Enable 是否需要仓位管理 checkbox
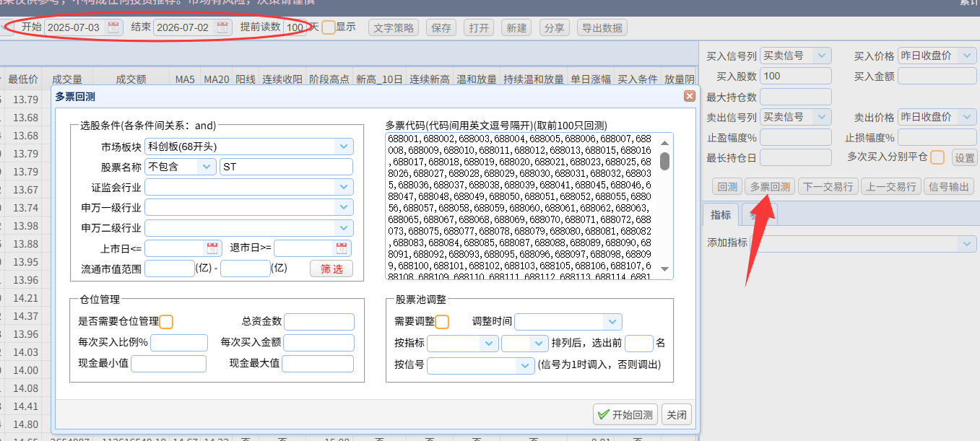Viewport: 980px width, 441px height. coord(166,322)
